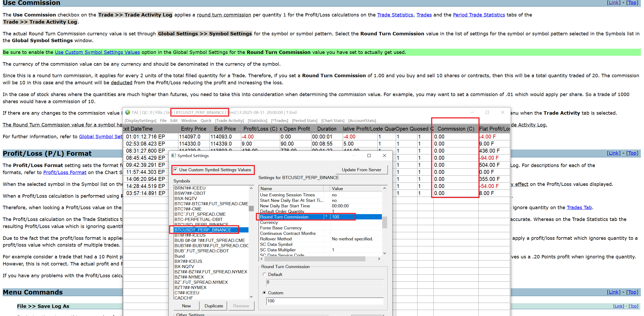The width and height of the screenshot is (644, 316).
Task: Select BTCUSDT_PERP_BINANCE in Symbols list
Action: pyautogui.click(x=203, y=230)
